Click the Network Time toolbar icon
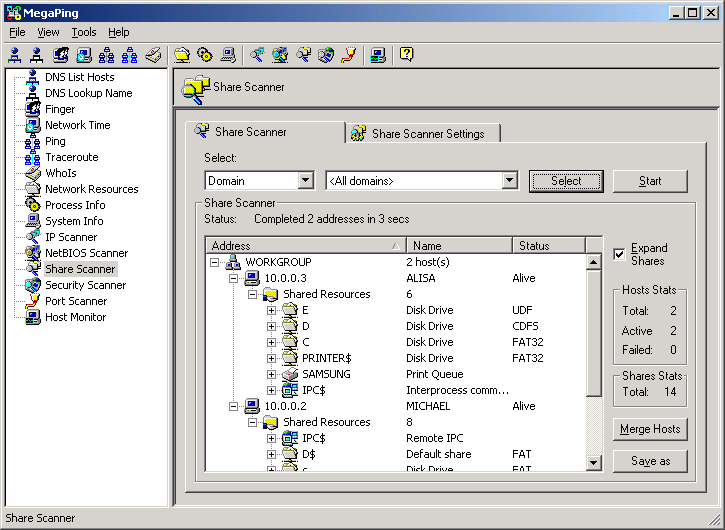725x530 pixels. point(84,55)
